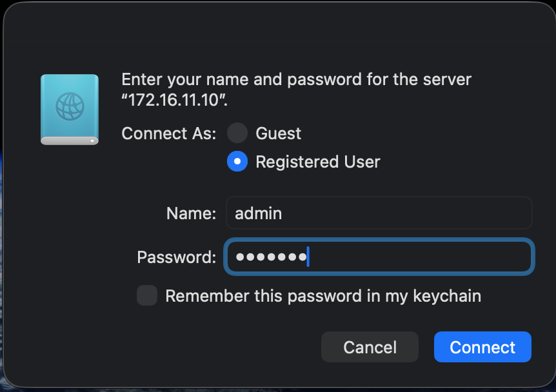Click the "admin" text in Name field
Screen dimensions: 556x392
click(x=258, y=213)
